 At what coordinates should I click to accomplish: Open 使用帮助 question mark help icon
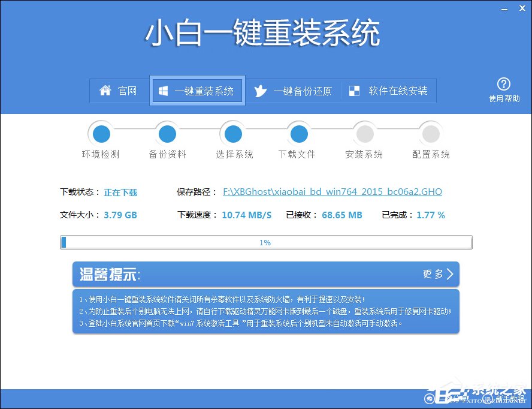click(504, 84)
